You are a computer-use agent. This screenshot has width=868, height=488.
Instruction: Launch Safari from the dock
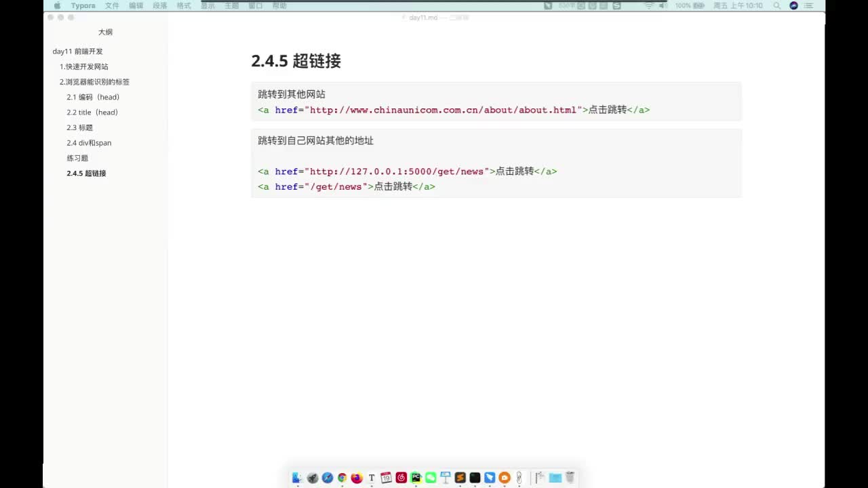point(328,478)
